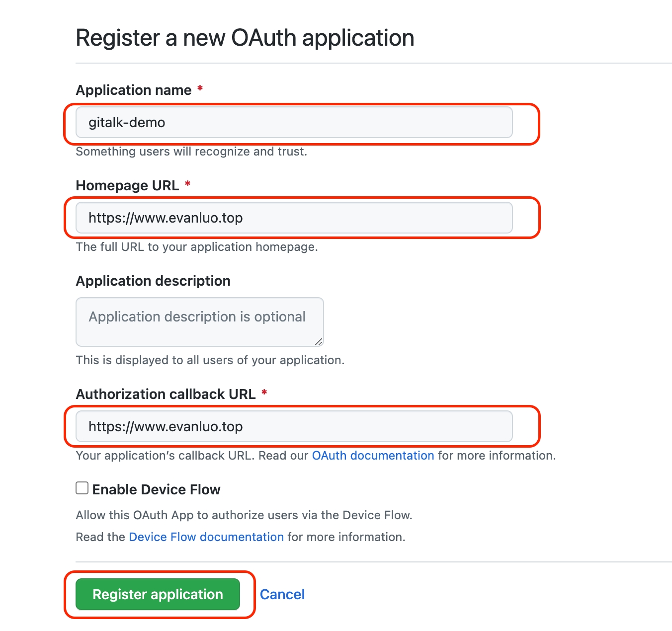Cancel the OAuth application registration
This screenshot has height=631, width=672.
(282, 595)
